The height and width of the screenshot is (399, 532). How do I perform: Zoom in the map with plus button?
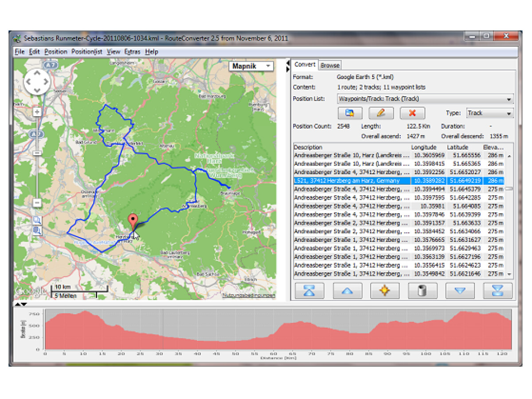37,112
